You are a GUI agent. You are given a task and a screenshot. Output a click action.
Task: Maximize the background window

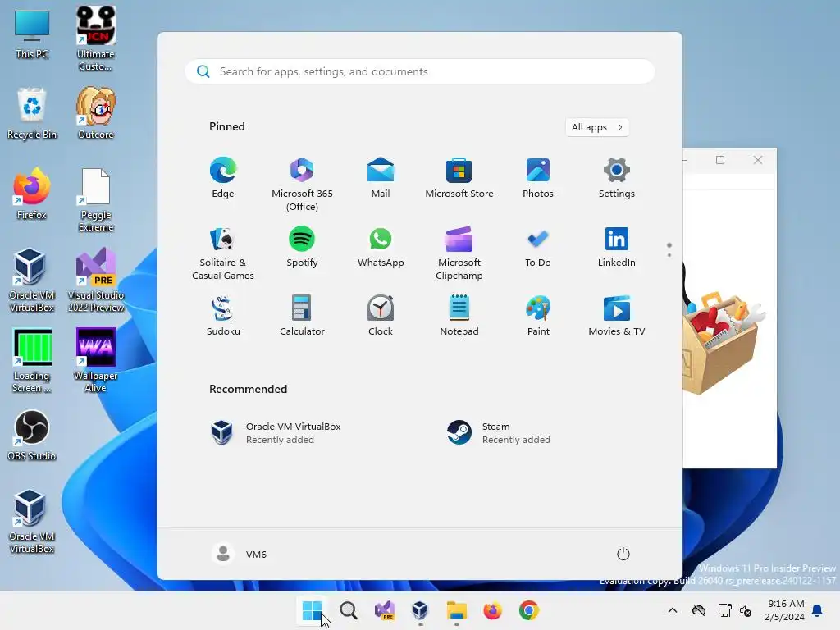coord(720,160)
